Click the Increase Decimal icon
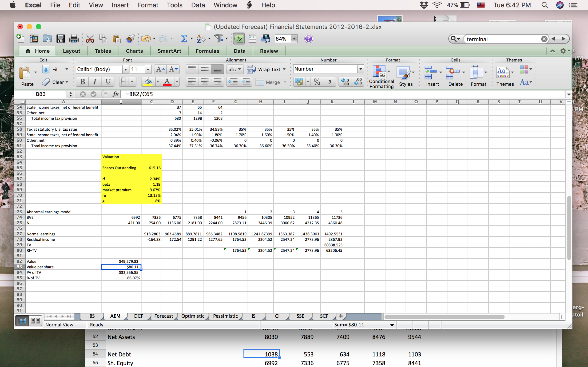Viewport: 588px width, 367px height. 345,82
